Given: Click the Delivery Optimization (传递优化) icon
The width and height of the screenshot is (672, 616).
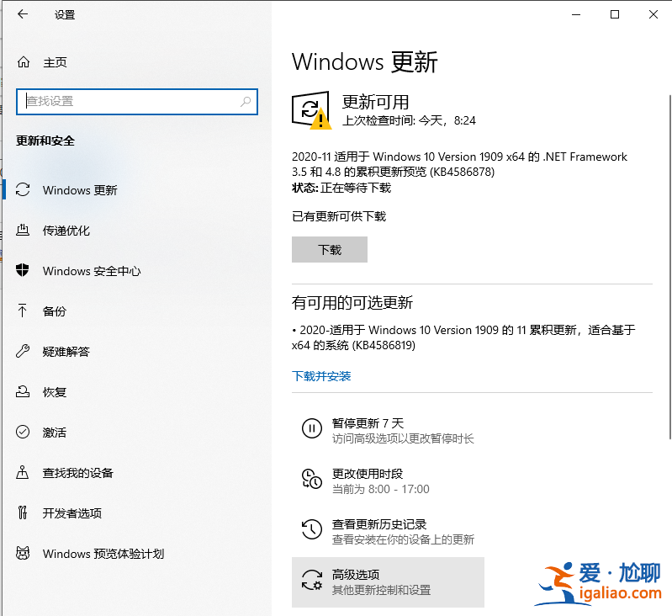Looking at the screenshot, I should click(x=23, y=231).
